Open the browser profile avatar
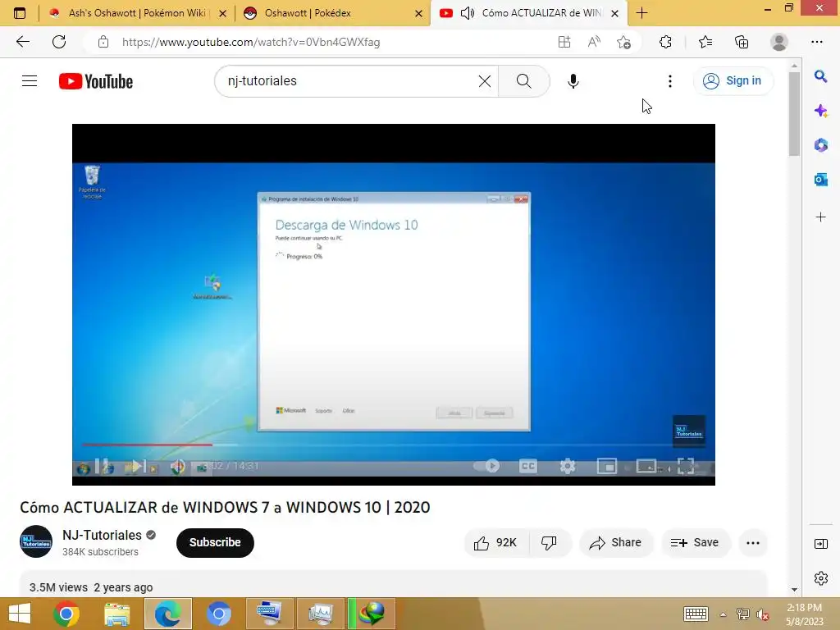Image resolution: width=840 pixels, height=630 pixels. point(779,42)
